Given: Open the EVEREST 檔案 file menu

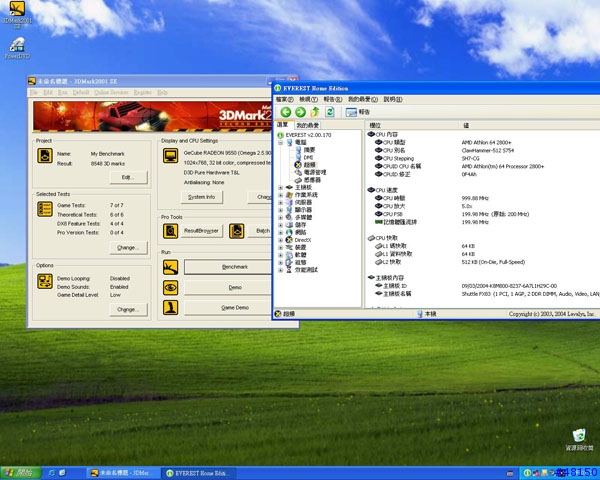Looking at the screenshot, I should [x=285, y=99].
